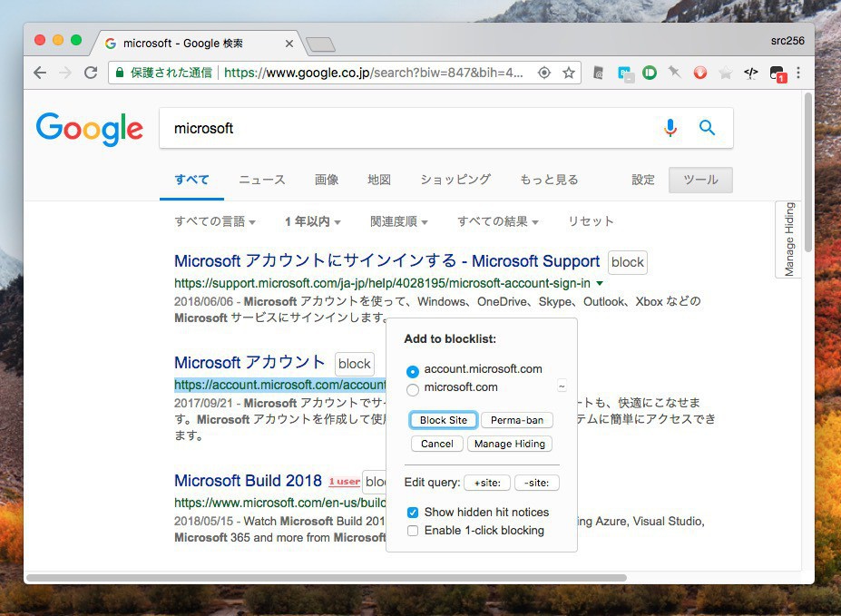
Task: Open the Microsoft Build 2018 result
Action: click(x=248, y=481)
